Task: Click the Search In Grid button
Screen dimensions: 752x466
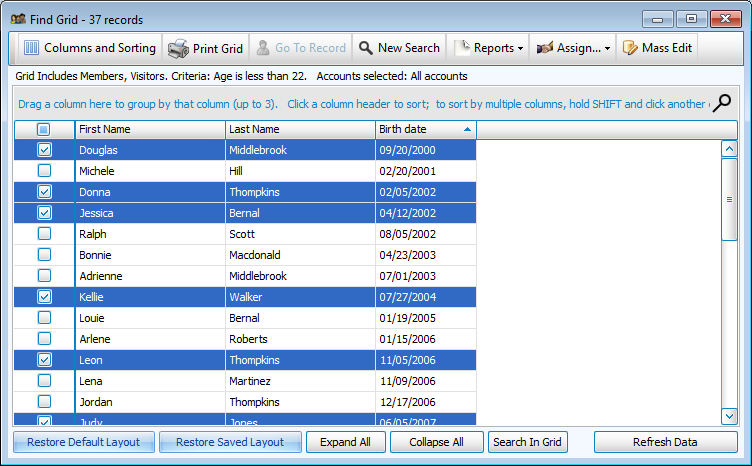Action: pyautogui.click(x=528, y=442)
